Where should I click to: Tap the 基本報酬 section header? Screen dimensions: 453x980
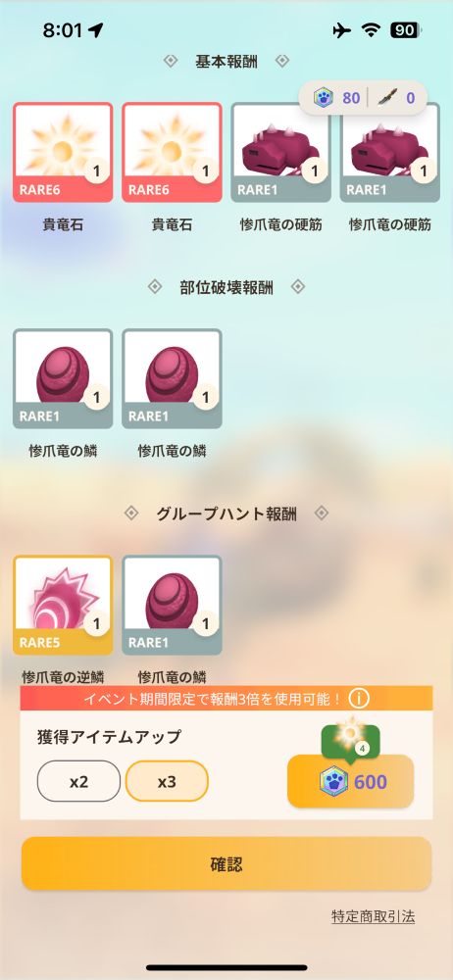[226, 61]
